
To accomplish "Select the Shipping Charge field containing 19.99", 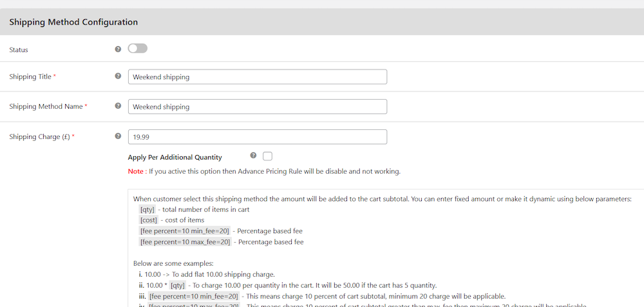I will tap(258, 136).
